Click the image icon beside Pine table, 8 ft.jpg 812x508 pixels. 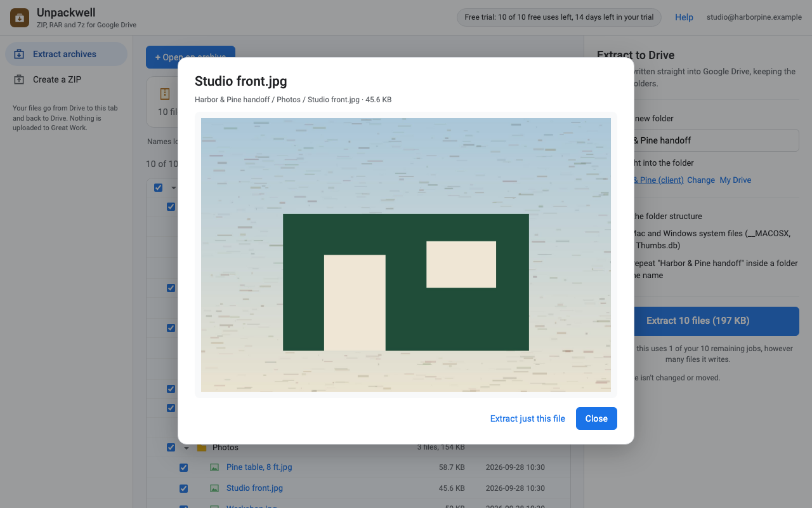(214, 467)
